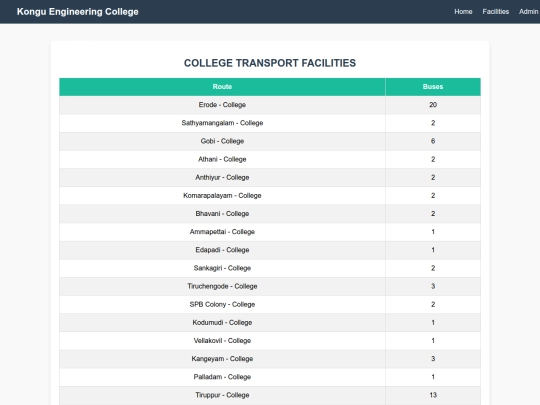
Task: Click the Route column header
Action: [x=222, y=87]
